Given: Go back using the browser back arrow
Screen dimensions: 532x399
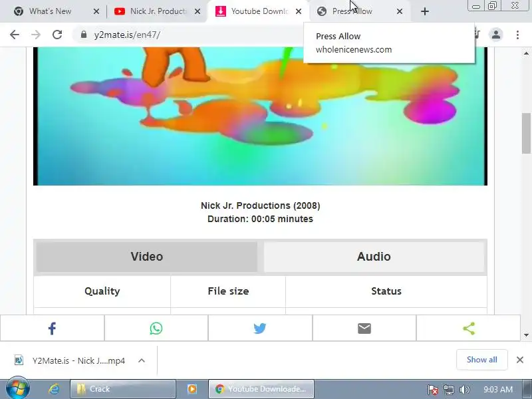Looking at the screenshot, I should 15,35.
